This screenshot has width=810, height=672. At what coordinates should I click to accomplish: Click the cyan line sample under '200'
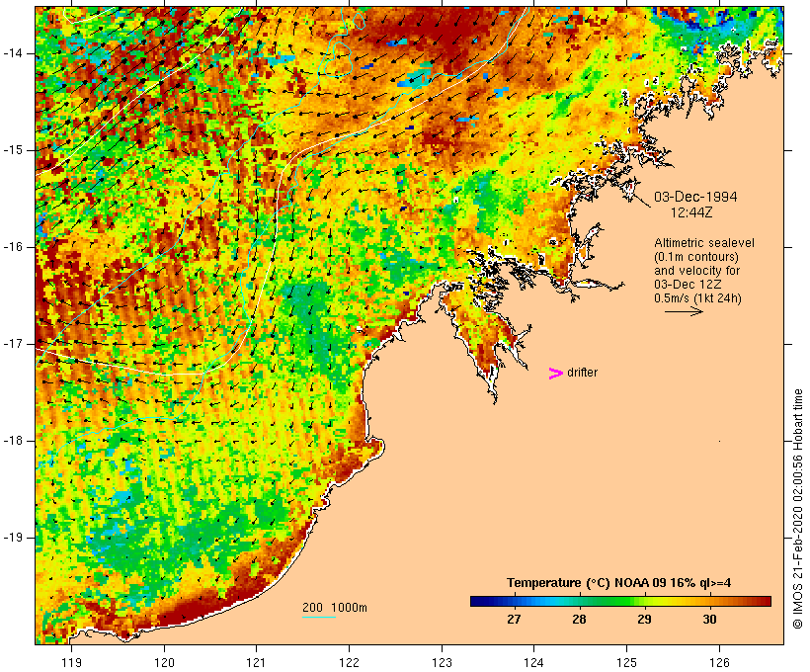[x=319, y=617]
